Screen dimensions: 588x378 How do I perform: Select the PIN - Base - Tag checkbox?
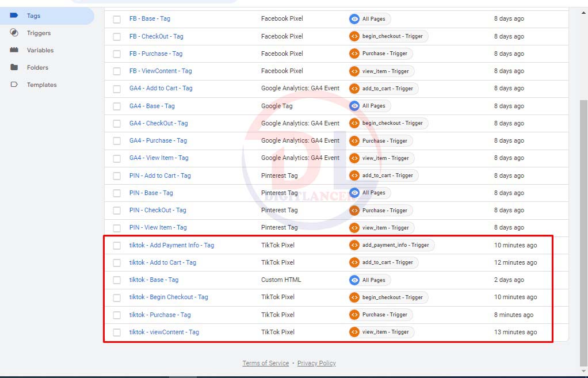tap(117, 193)
